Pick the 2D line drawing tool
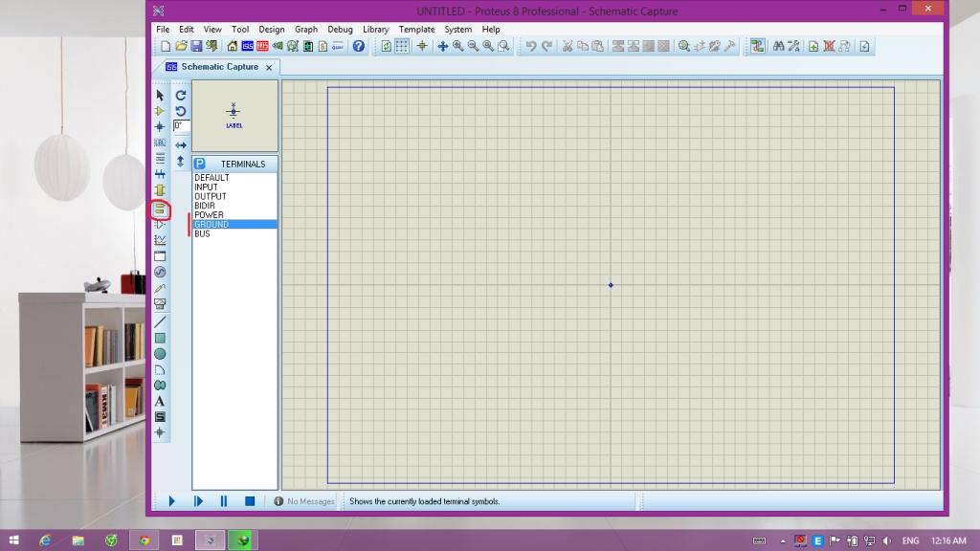Image resolution: width=980 pixels, height=551 pixels. pyautogui.click(x=160, y=321)
